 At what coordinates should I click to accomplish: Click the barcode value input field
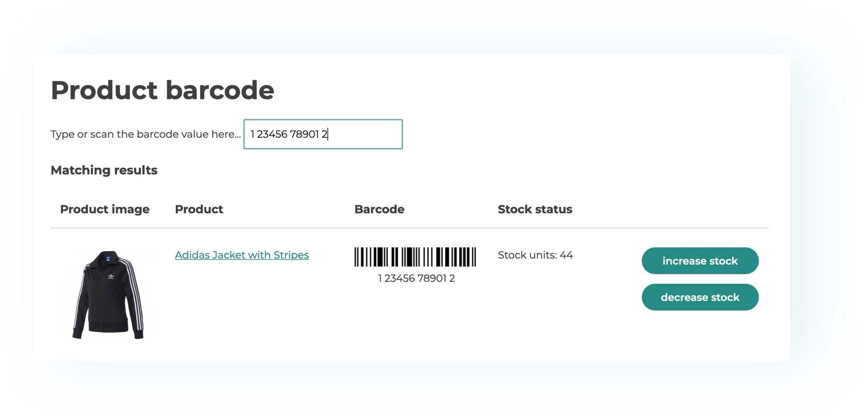[x=323, y=134]
